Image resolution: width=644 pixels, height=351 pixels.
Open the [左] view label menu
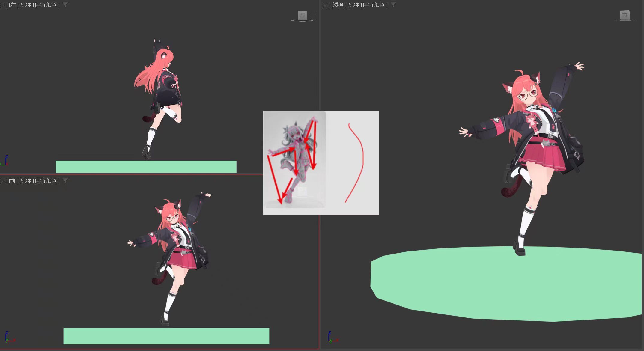13,5
